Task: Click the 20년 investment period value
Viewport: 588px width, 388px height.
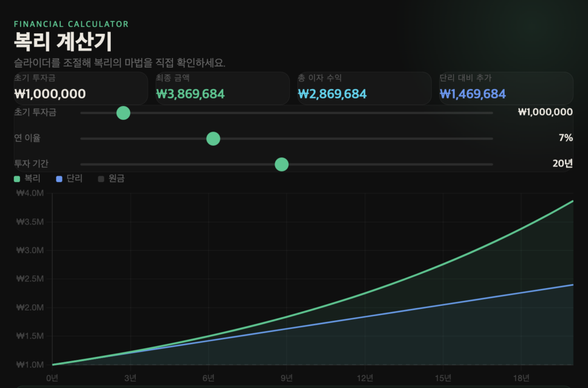Action: [563, 164]
